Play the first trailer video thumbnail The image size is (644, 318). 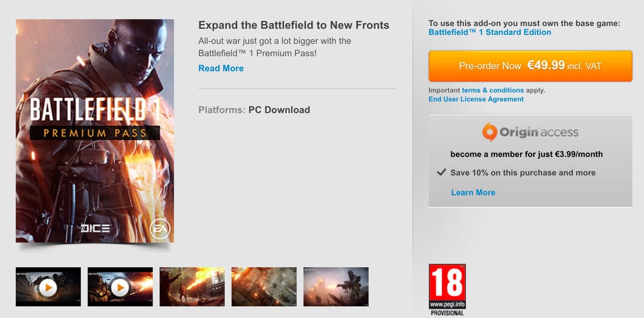[x=48, y=287]
